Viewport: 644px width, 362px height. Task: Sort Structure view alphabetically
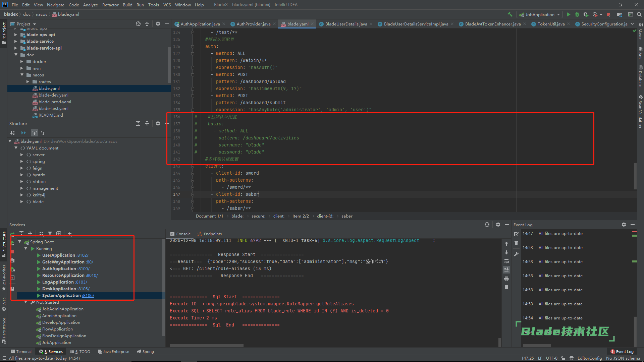(x=12, y=133)
